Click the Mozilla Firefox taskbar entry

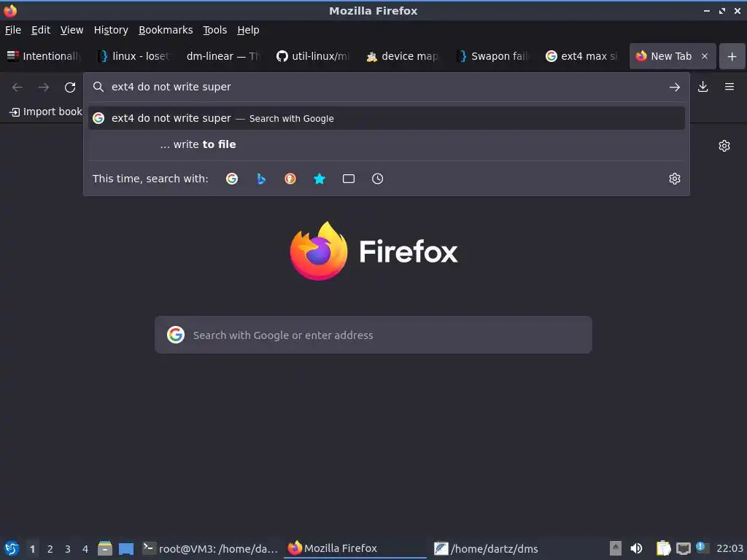click(x=356, y=548)
